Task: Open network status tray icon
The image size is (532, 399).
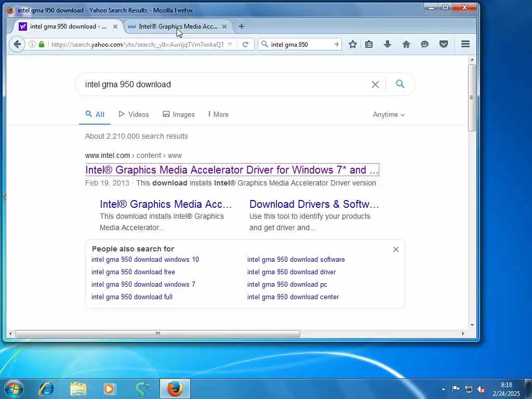Action: point(469,389)
